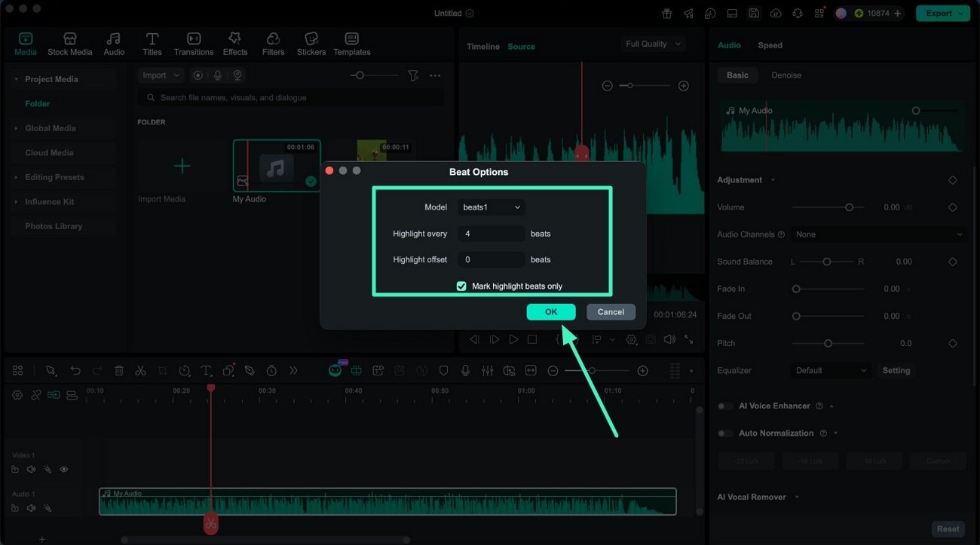Click the zoom out minus in timeline toolbar
The image size is (980, 545).
pyautogui.click(x=553, y=371)
